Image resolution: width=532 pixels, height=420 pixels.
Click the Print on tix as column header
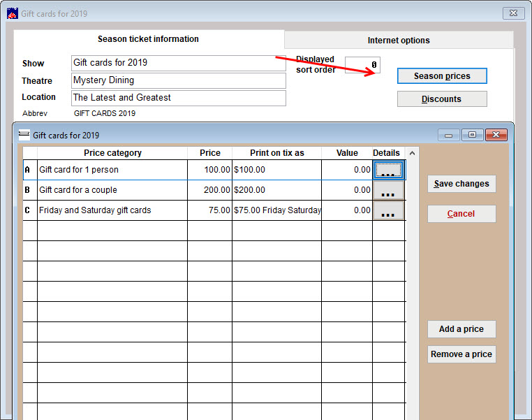[277, 153]
